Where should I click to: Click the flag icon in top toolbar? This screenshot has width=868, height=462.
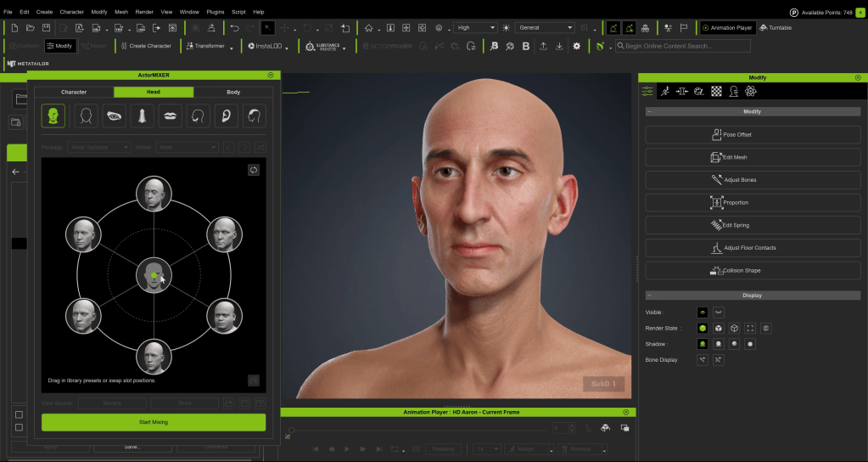click(x=684, y=28)
